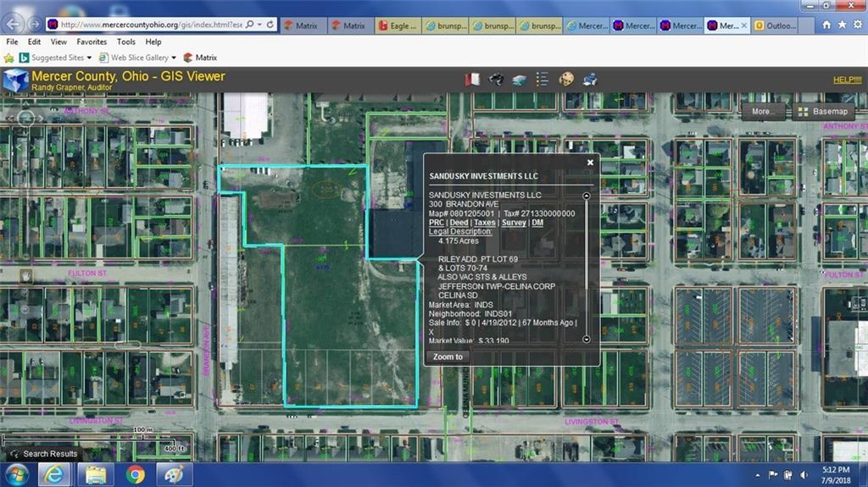Open the Matrix favorites bar shortcut
The width and height of the screenshot is (868, 487).
(x=200, y=58)
